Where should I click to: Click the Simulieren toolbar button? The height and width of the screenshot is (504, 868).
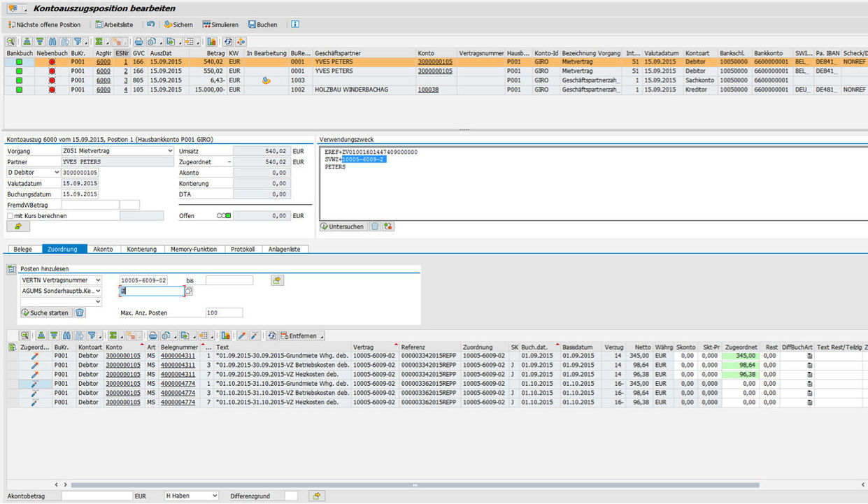tap(220, 24)
